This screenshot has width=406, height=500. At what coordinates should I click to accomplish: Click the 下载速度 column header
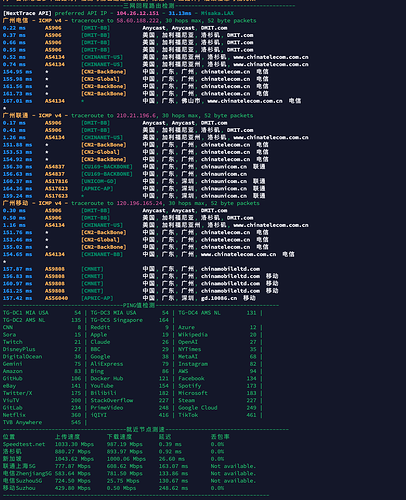coord(119,437)
